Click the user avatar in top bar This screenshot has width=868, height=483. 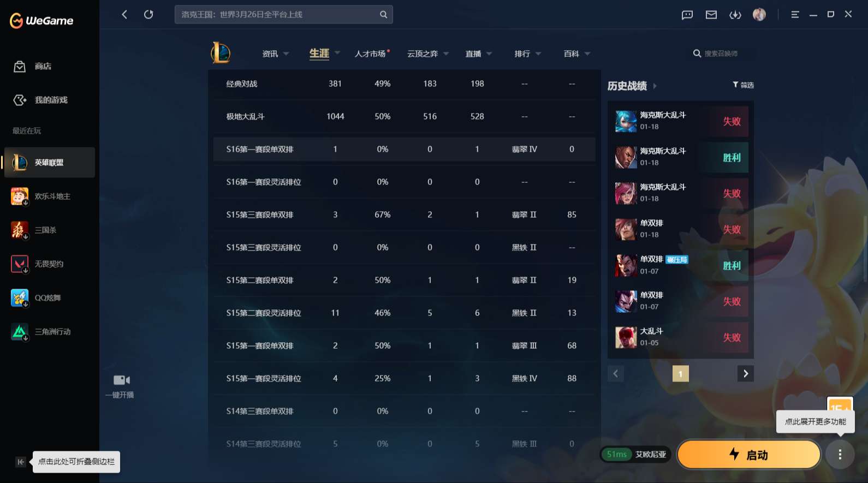coord(759,15)
